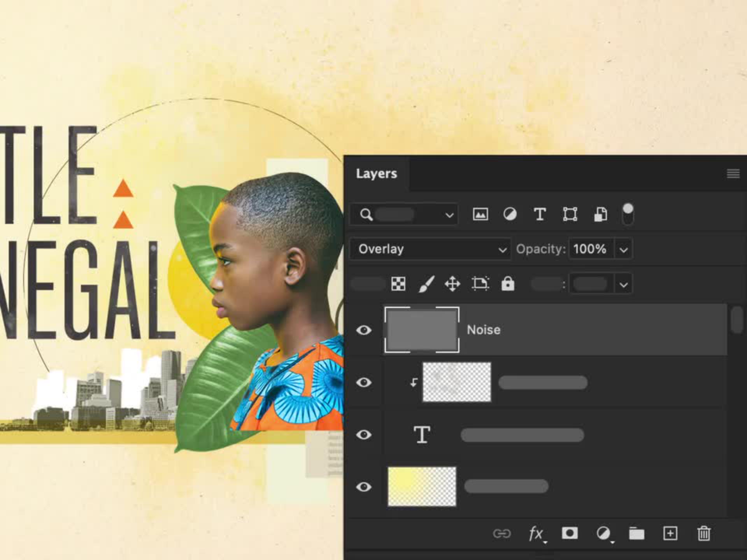This screenshot has width=747, height=560.
Task: Open the Layers panel flyout menu
Action: [x=733, y=173]
